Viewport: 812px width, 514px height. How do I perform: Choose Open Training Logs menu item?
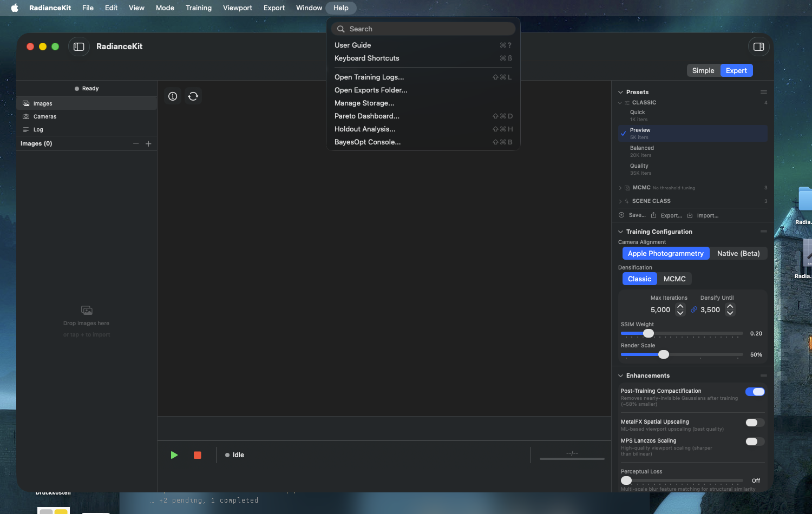[x=423, y=77]
